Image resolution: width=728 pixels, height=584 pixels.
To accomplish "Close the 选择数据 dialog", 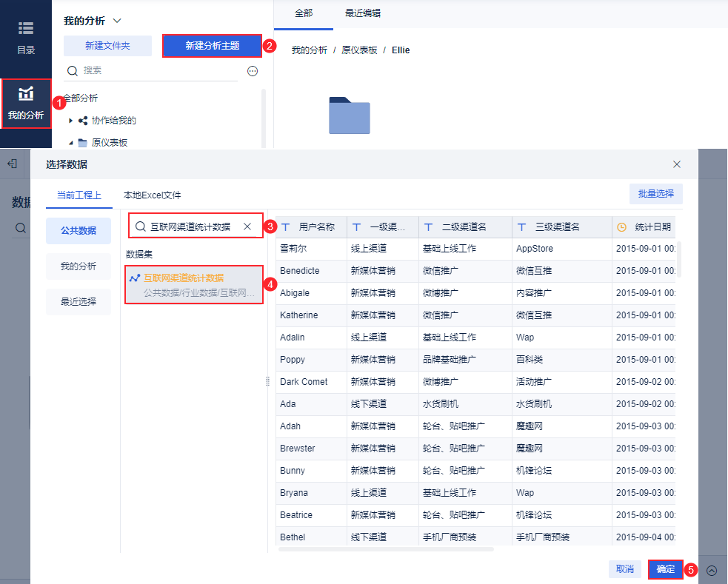I will click(x=676, y=164).
